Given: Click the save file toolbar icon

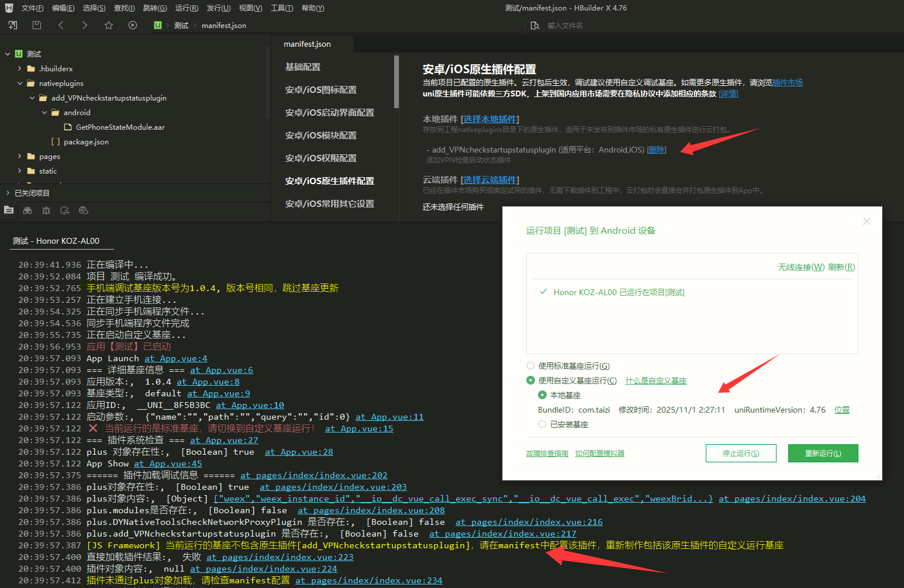Looking at the screenshot, I should tap(37, 25).
